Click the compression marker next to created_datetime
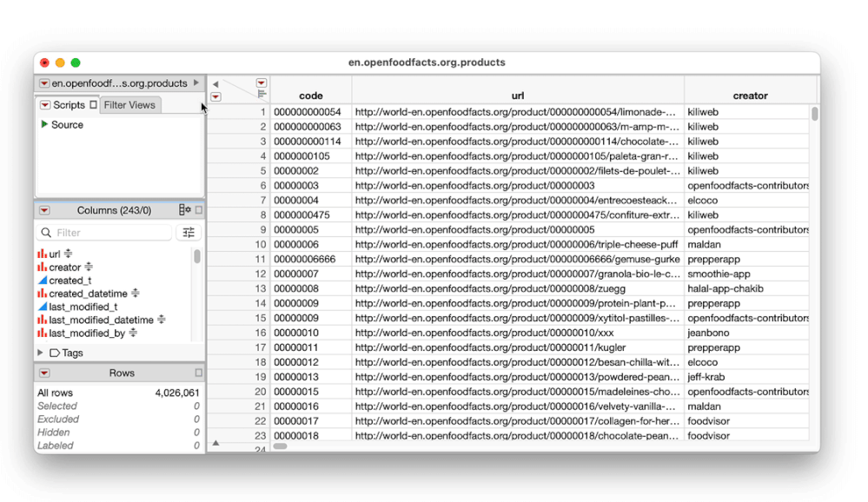The width and height of the screenshot is (868, 502). [x=135, y=293]
